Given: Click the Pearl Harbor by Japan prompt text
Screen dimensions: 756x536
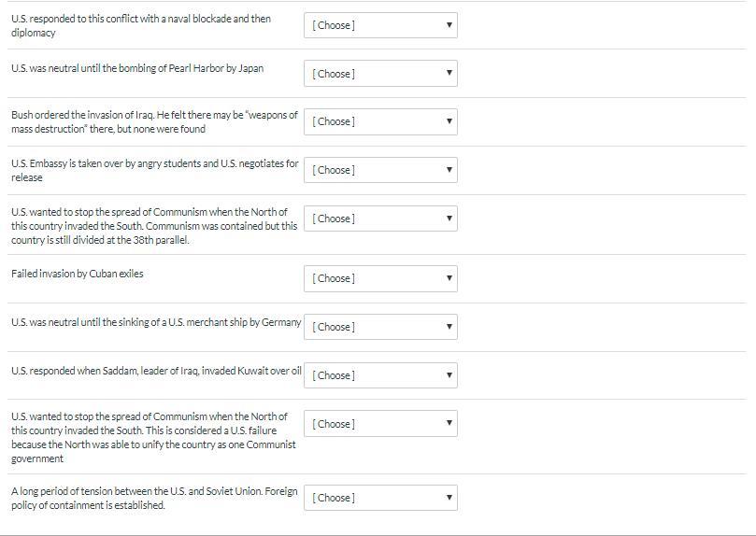Looking at the screenshot, I should pyautogui.click(x=137, y=68).
